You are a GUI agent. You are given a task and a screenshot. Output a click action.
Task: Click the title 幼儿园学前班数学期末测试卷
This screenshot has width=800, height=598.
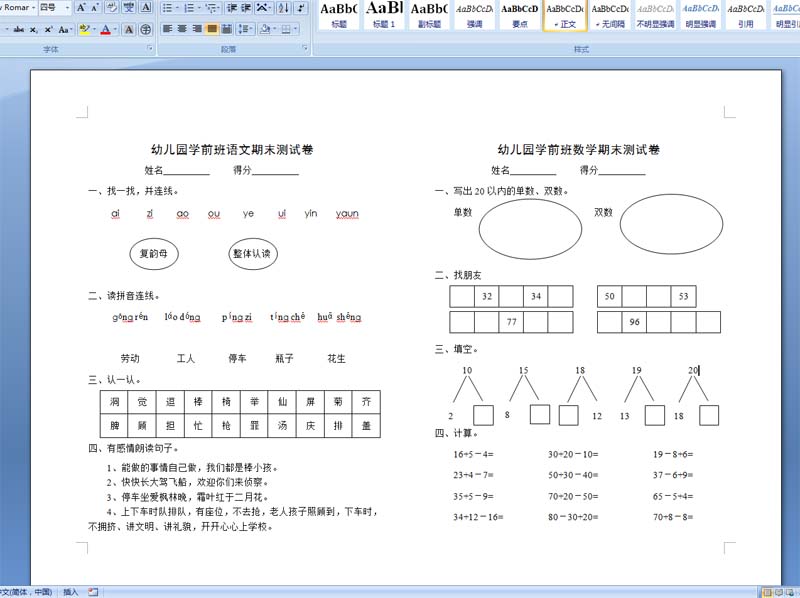pyautogui.click(x=579, y=150)
